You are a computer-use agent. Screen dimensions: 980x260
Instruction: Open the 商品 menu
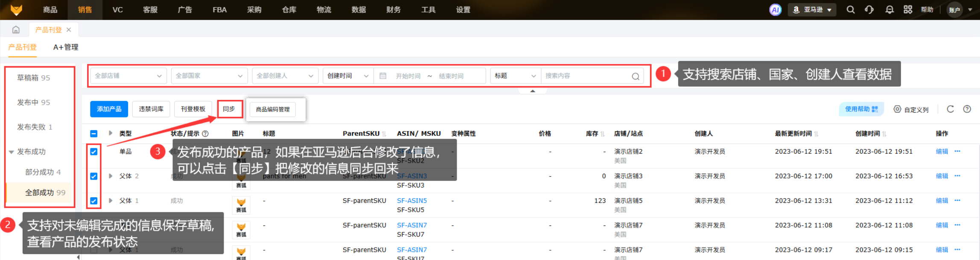(x=50, y=9)
